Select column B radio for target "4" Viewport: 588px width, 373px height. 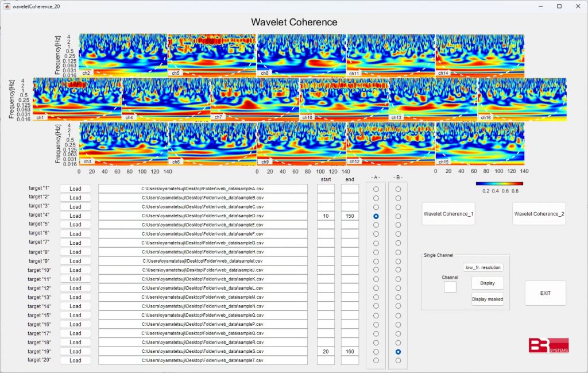(x=398, y=216)
